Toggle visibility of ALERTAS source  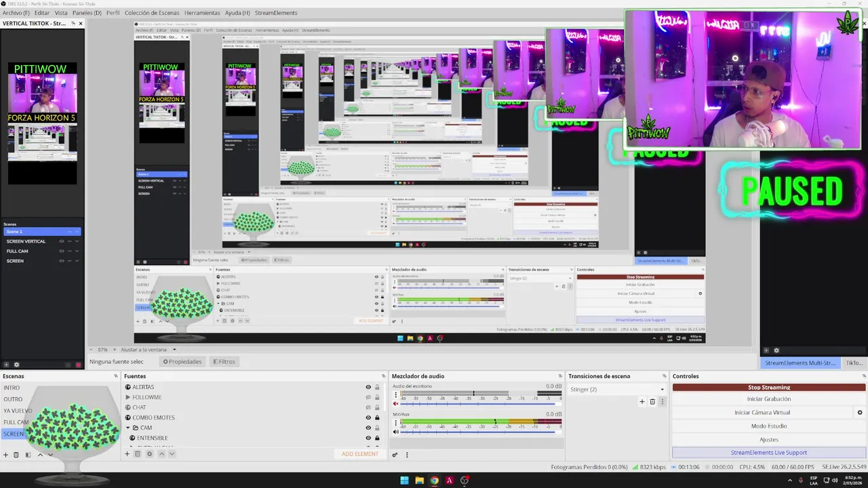pos(368,387)
